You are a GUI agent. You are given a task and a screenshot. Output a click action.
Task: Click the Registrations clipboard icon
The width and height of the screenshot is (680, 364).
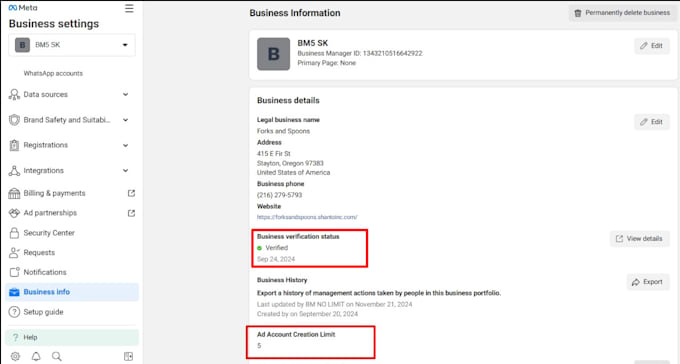point(14,145)
